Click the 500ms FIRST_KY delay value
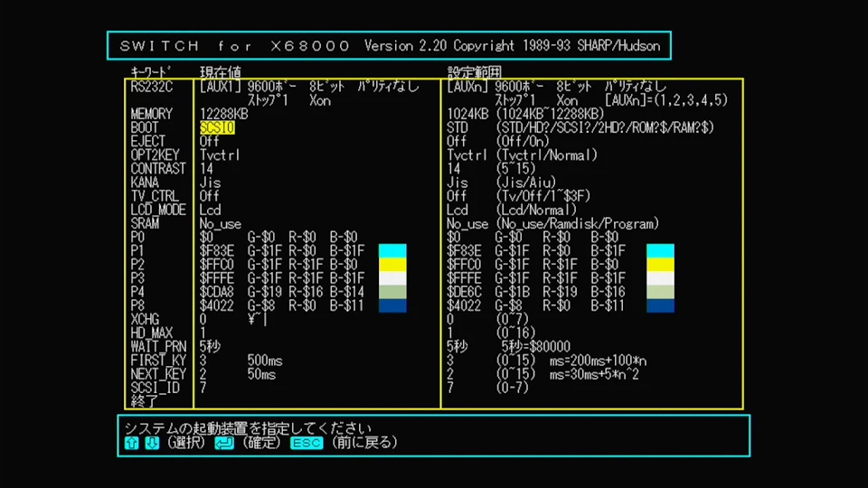This screenshot has width=868, height=488. pyautogui.click(x=265, y=361)
